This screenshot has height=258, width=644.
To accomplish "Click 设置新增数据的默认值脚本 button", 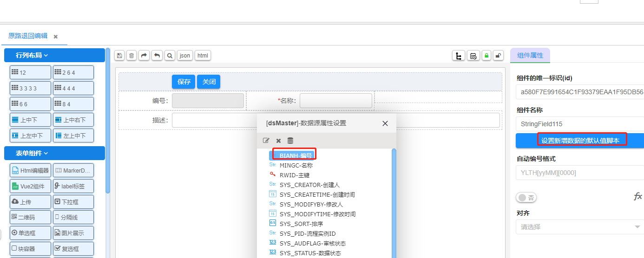I will [x=580, y=140].
